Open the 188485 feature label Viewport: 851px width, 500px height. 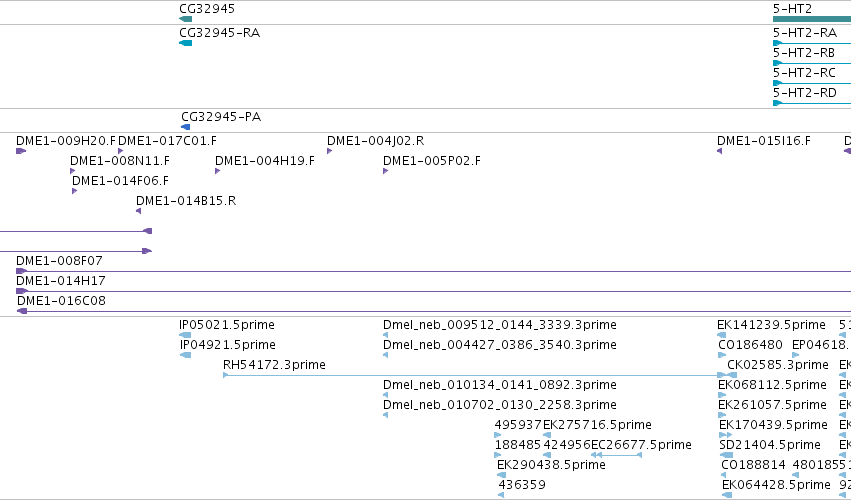[x=518, y=445]
